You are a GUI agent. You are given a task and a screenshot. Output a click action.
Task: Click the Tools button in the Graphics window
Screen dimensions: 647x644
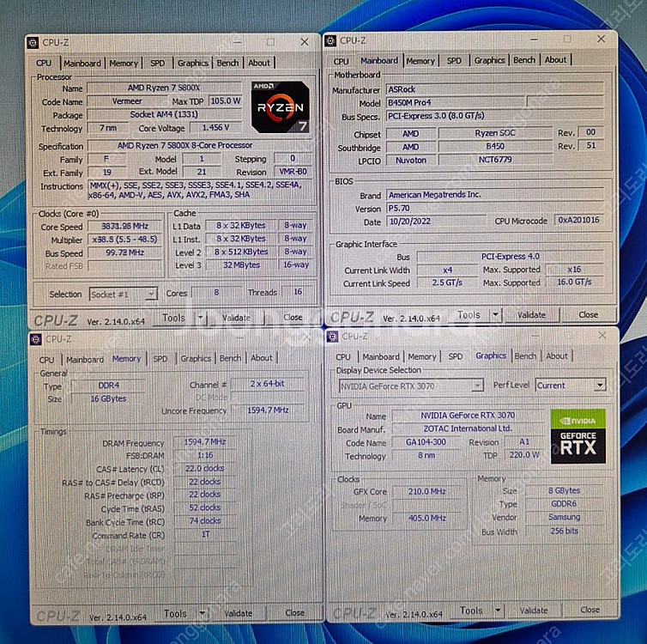coord(471,611)
